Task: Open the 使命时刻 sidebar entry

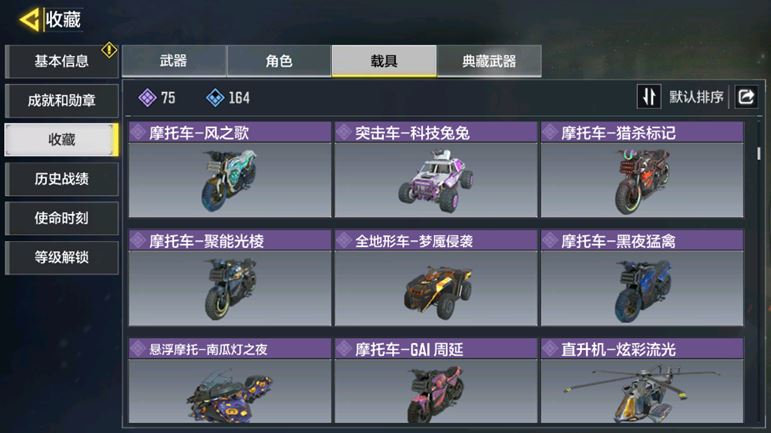Action: pos(61,218)
